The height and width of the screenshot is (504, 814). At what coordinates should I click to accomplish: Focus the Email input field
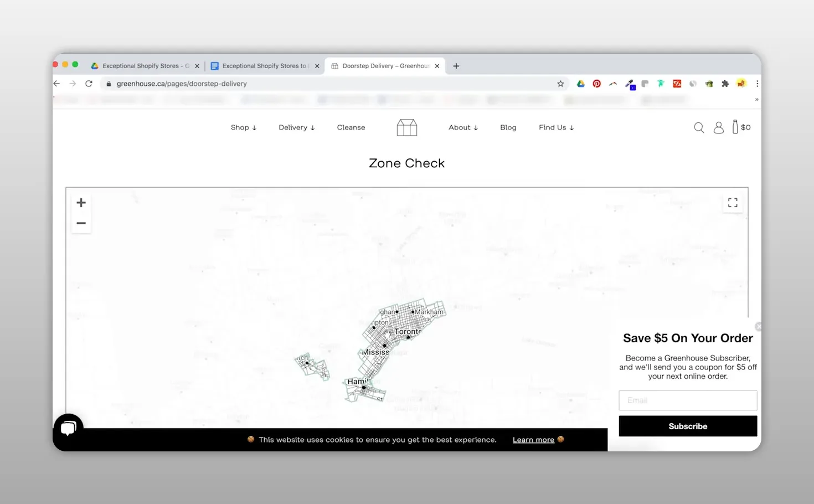coord(688,400)
